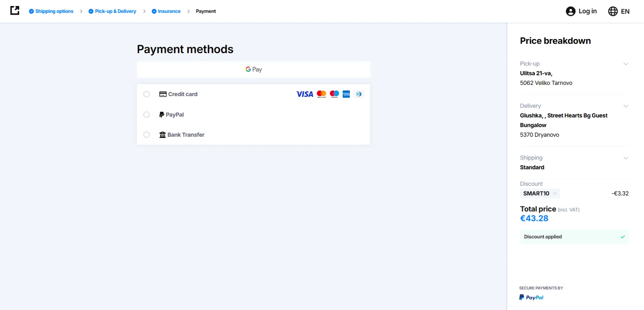
Task: Click the PayPal logo under Secure payments by
Action: point(531,298)
